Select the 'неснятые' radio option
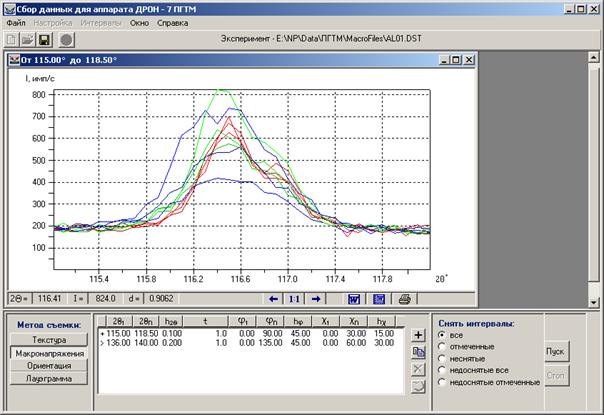This screenshot has width=604, height=415. 442,358
